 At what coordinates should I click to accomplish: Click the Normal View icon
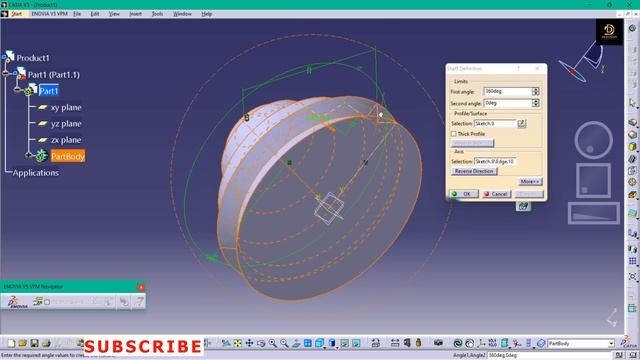296,343
